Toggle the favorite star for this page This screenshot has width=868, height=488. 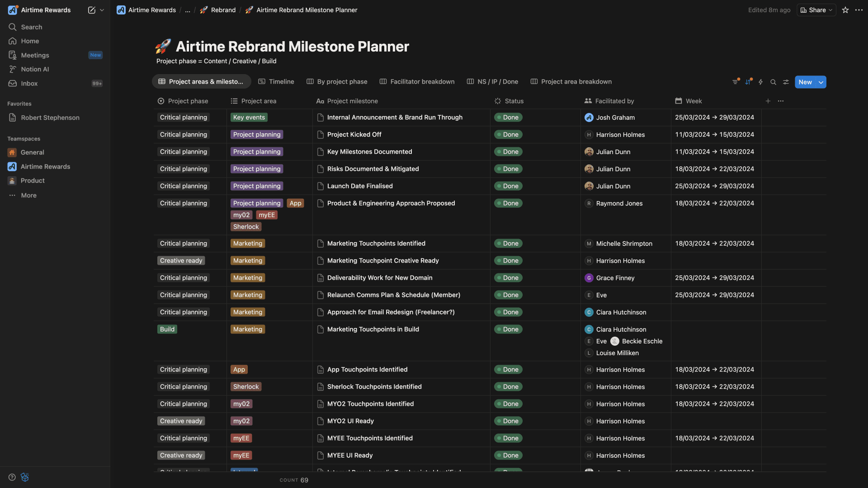844,10
